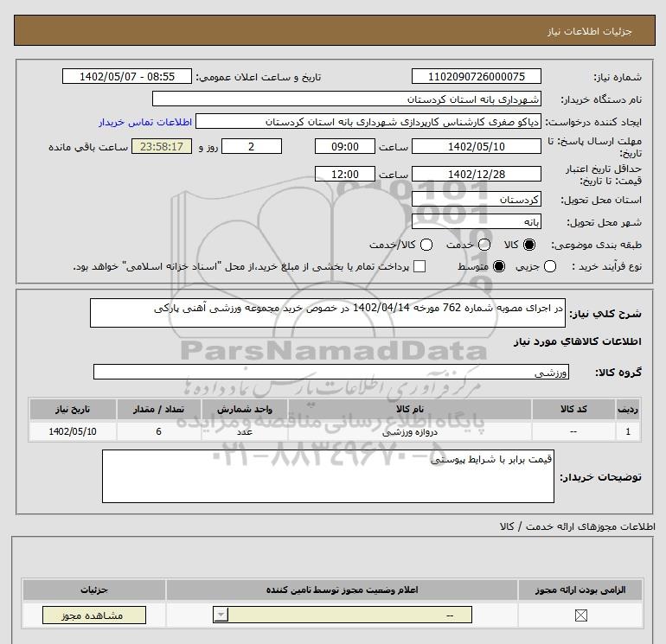Click the اطلاعات کالاهای مورد نیاز heading

tap(578, 341)
